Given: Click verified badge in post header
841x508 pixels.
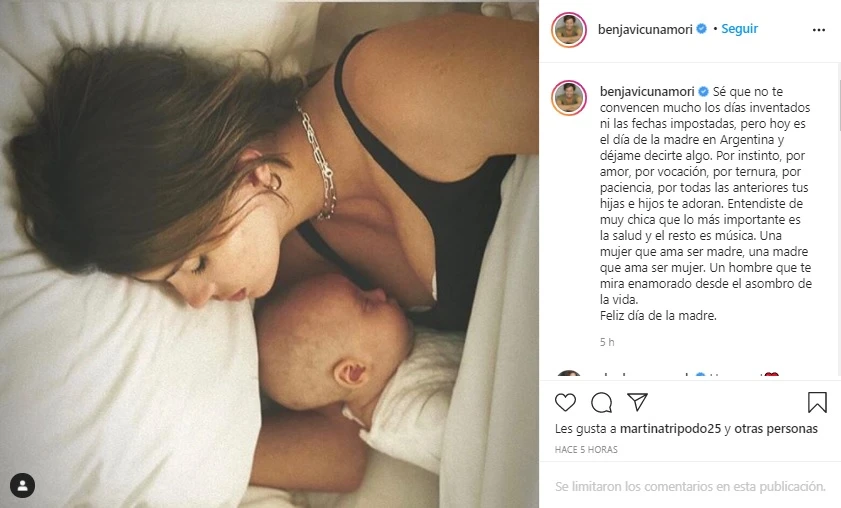Looking at the screenshot, I should [701, 29].
